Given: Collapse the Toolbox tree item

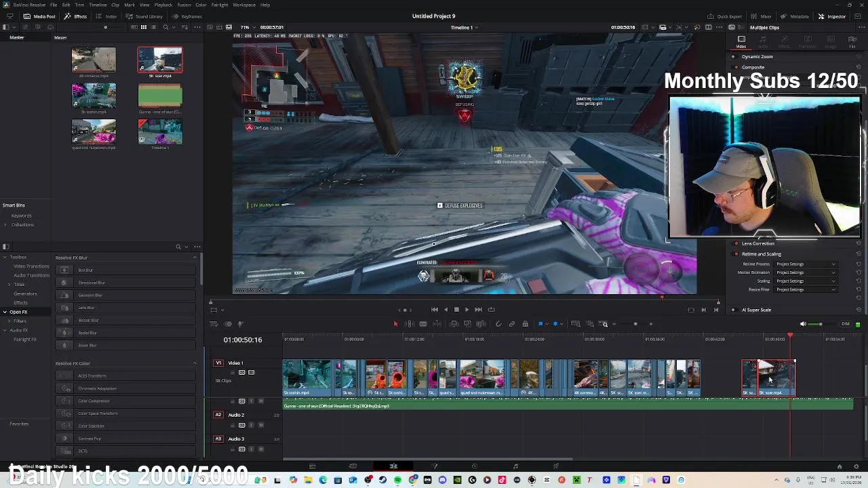Looking at the screenshot, I should (5, 258).
